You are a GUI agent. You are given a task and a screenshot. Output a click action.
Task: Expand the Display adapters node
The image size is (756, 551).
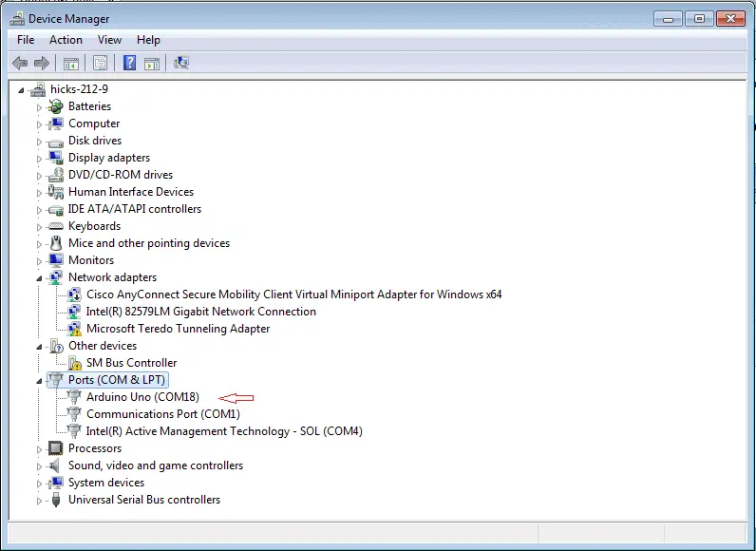pyautogui.click(x=39, y=159)
